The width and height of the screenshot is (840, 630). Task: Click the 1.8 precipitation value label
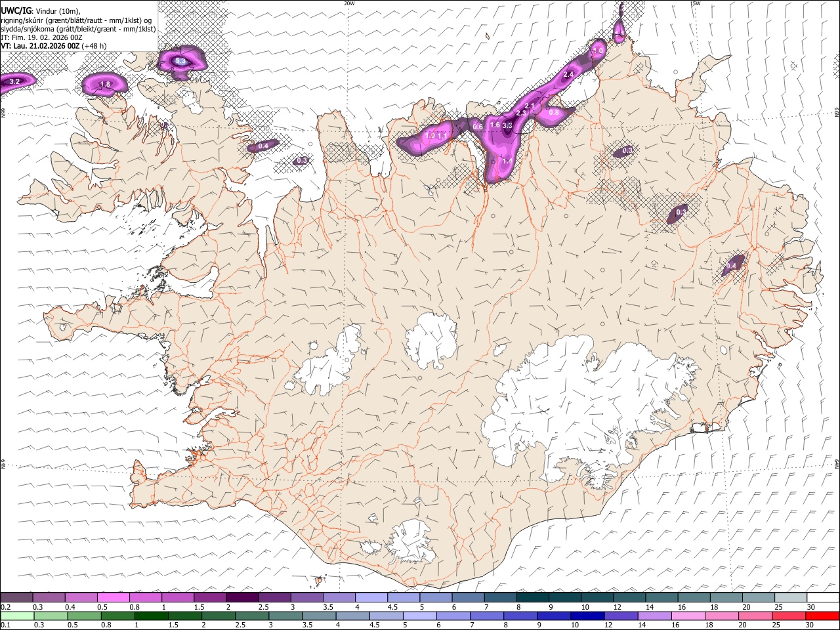point(105,84)
